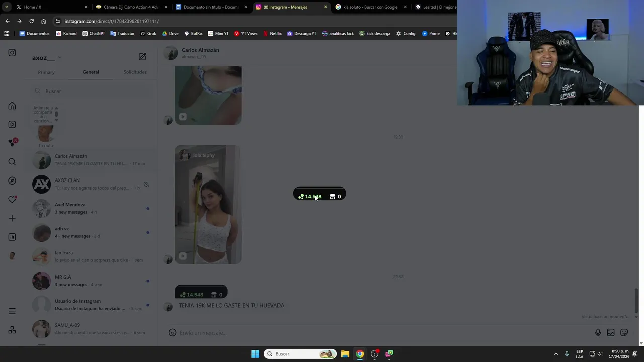The height and width of the screenshot is (362, 644).
Task: Open Traductor bookmark
Action: click(x=122, y=34)
